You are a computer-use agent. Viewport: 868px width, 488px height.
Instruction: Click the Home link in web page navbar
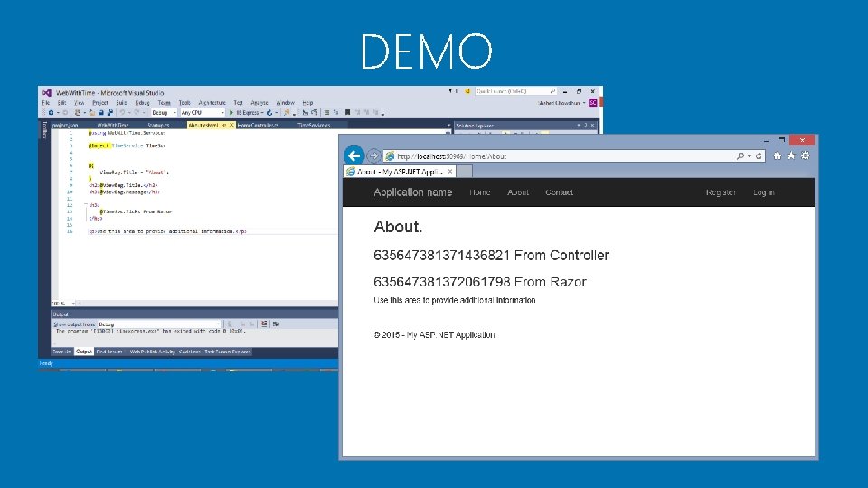[480, 192]
